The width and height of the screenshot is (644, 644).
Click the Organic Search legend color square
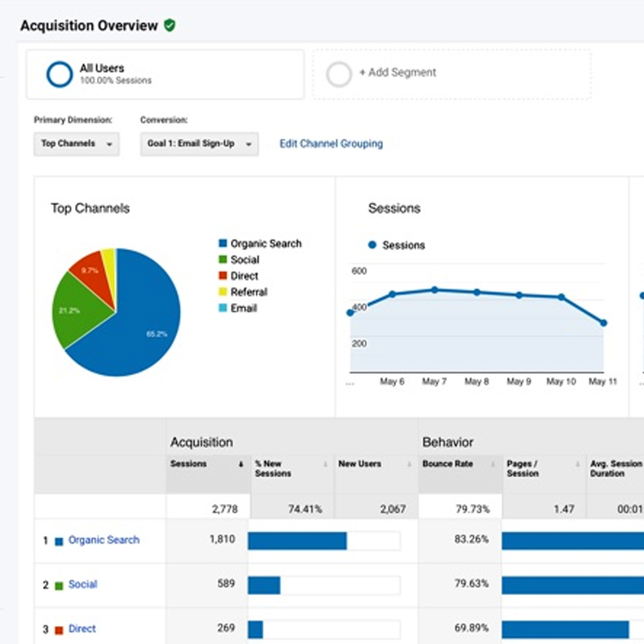click(x=222, y=243)
